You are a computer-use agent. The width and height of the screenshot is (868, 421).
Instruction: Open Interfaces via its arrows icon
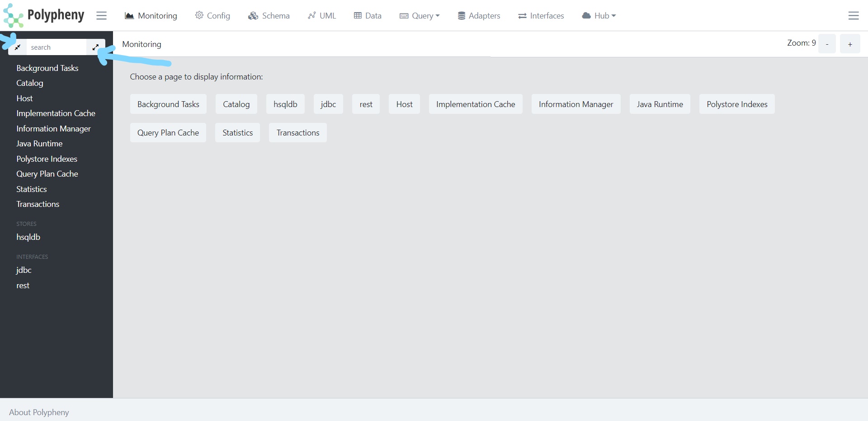pos(523,15)
